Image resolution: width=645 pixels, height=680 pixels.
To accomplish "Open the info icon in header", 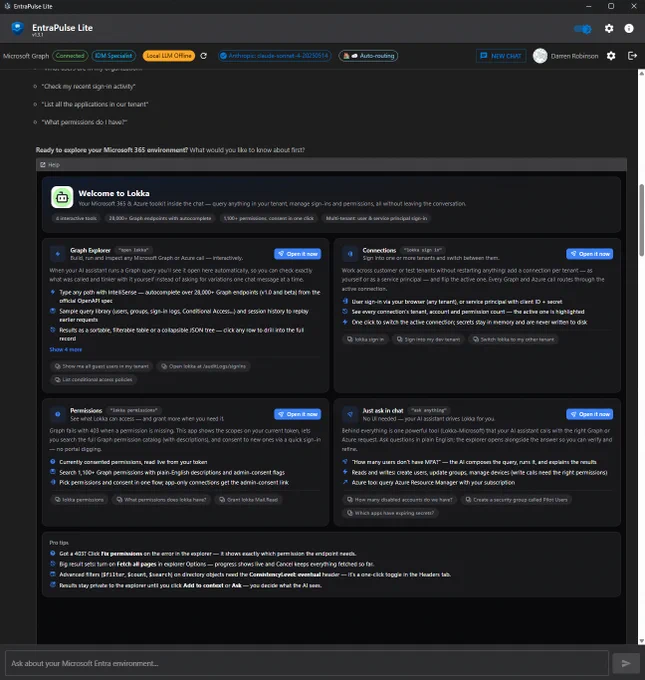I will click(x=629, y=29).
